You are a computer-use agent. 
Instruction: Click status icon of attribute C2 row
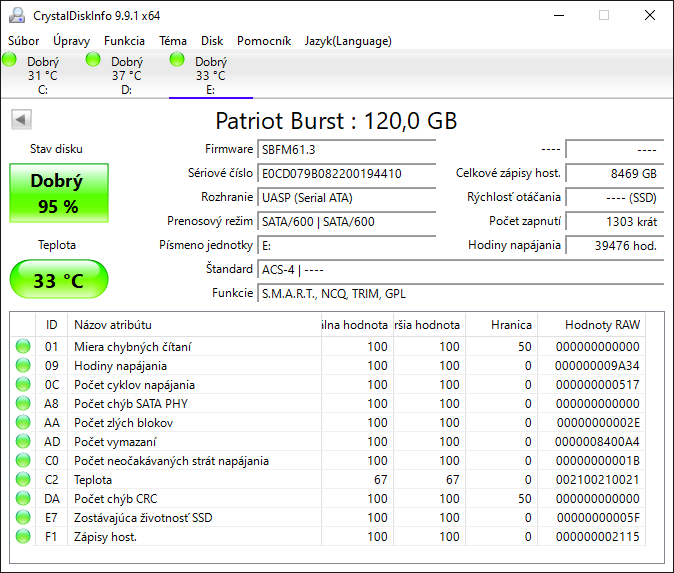23,479
